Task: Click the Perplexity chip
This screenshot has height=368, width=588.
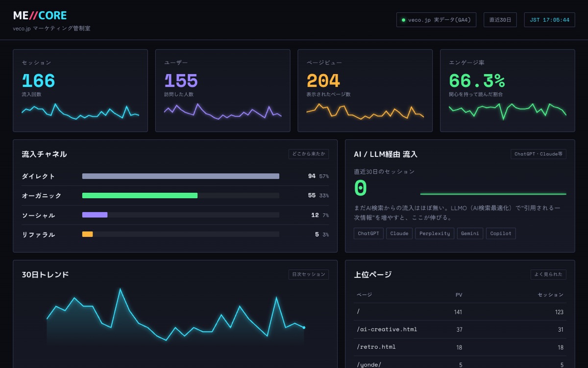Action: 435,234
